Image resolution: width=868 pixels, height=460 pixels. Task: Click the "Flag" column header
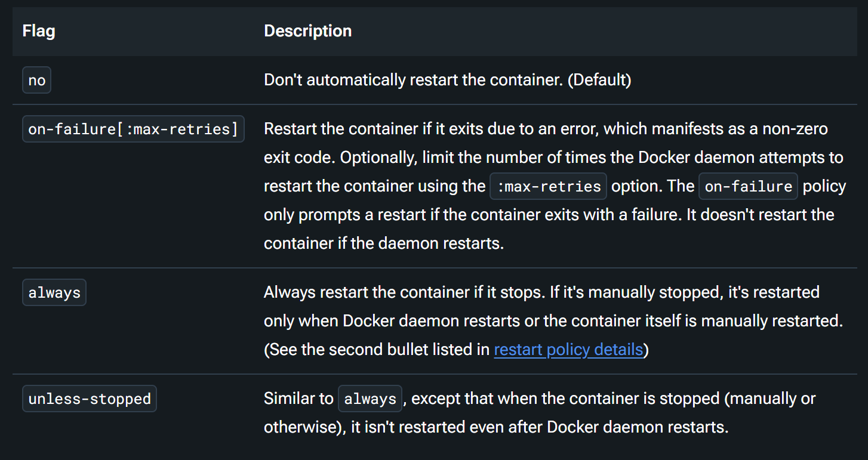click(39, 31)
